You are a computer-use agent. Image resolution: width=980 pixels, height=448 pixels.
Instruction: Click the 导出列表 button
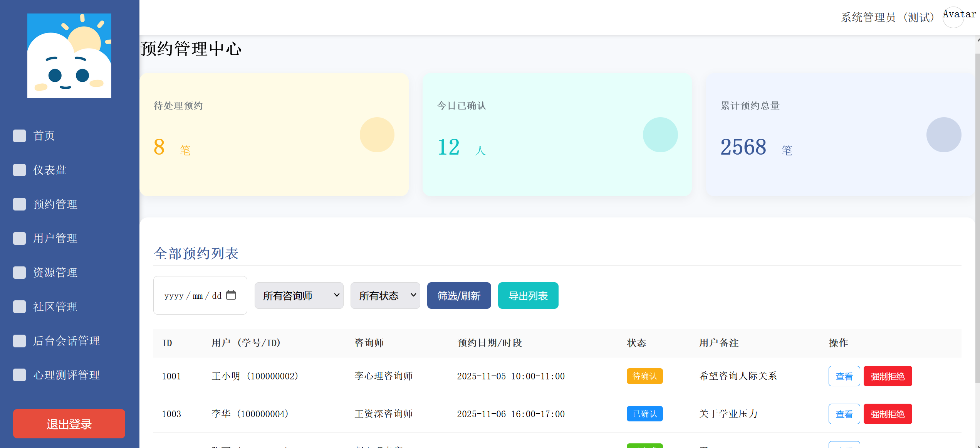(x=528, y=296)
